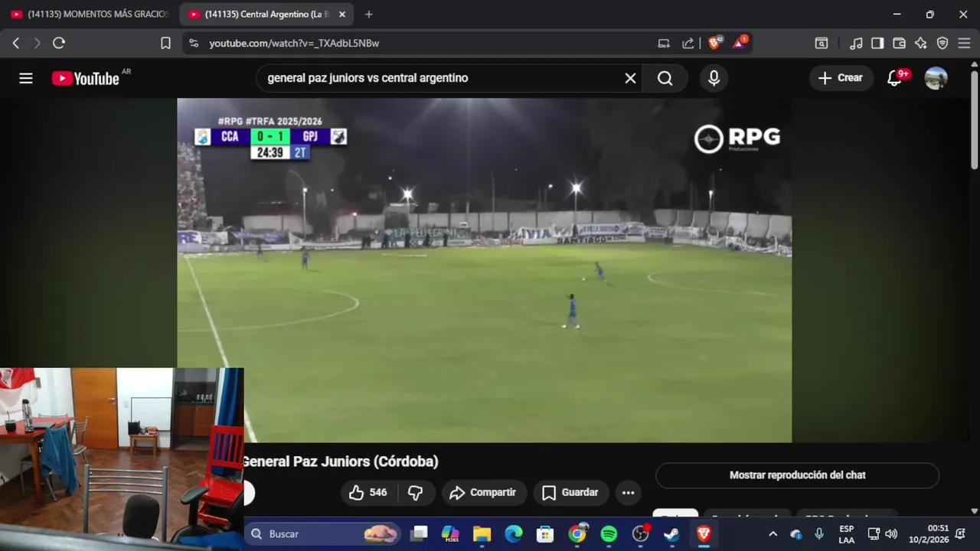Image resolution: width=980 pixels, height=551 pixels.
Task: Run the YouTube search with magnifier button
Action: pos(665,78)
